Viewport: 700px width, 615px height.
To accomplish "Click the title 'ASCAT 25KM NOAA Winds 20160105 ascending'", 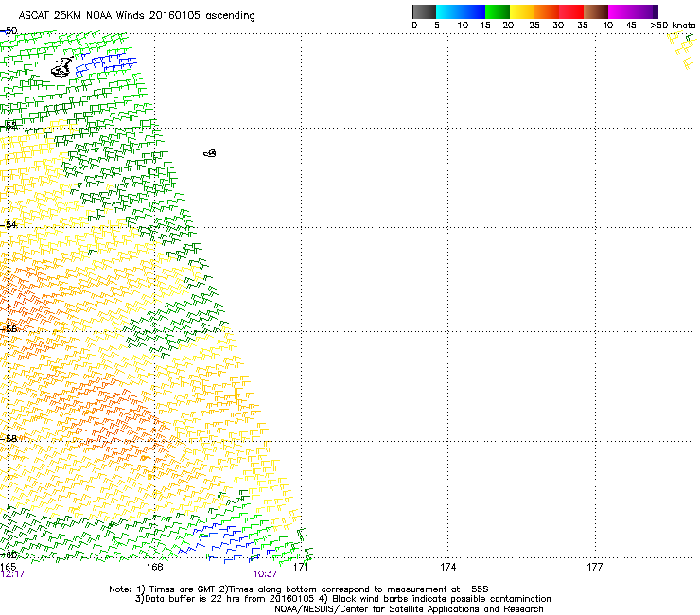I will (x=136, y=16).
